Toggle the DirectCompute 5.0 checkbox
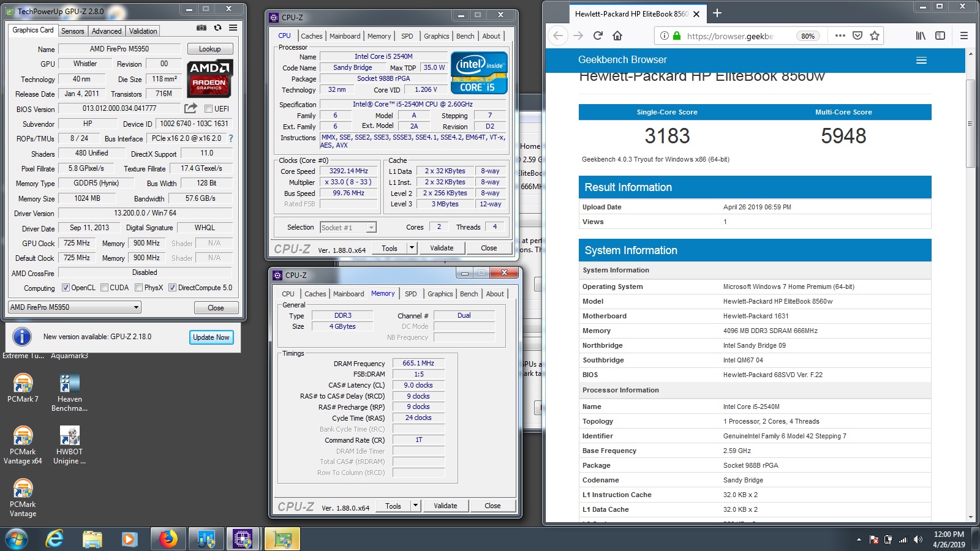This screenshot has width=980, height=551. click(173, 287)
